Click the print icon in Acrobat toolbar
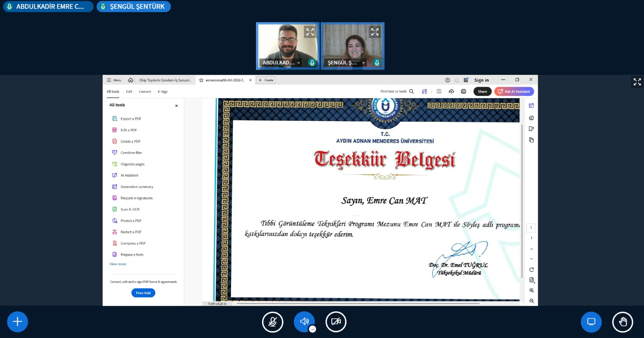644x338 pixels. [463, 91]
